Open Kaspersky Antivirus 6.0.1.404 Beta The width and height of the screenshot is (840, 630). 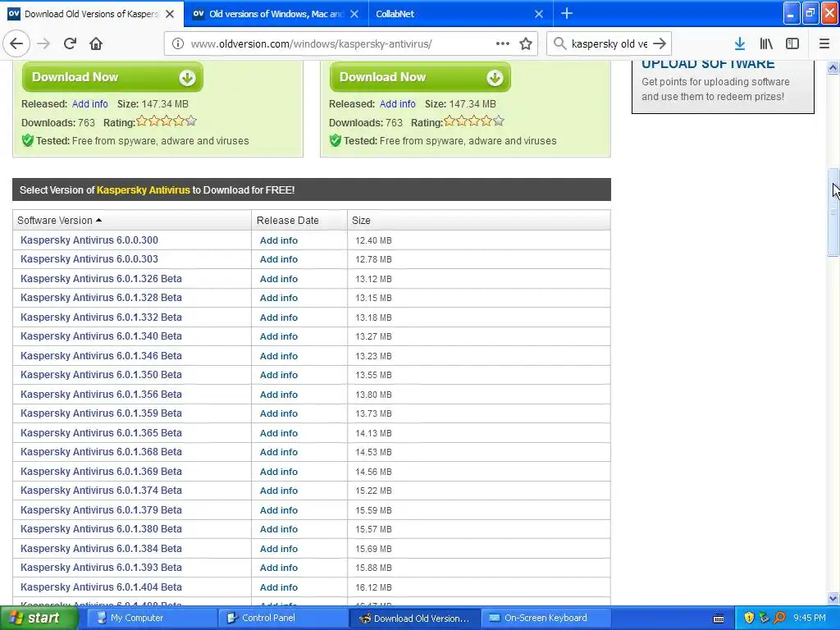point(101,587)
